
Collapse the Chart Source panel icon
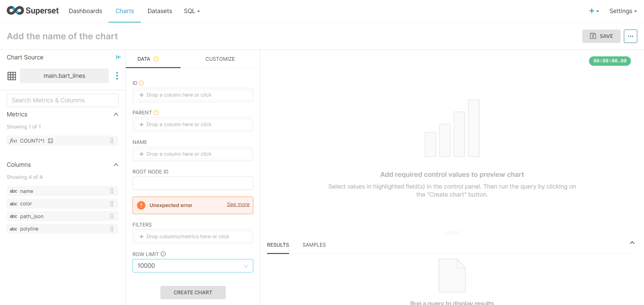118,57
